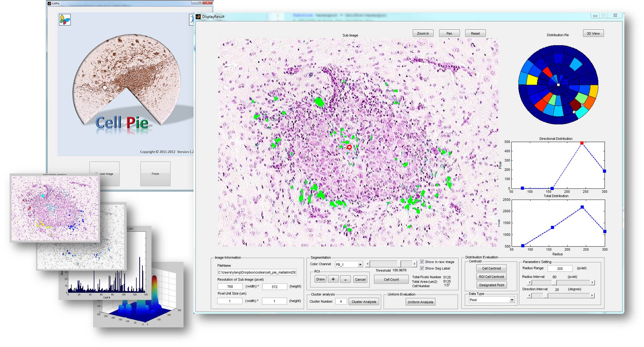Click Finish button in CellPie window

pyautogui.click(x=155, y=174)
